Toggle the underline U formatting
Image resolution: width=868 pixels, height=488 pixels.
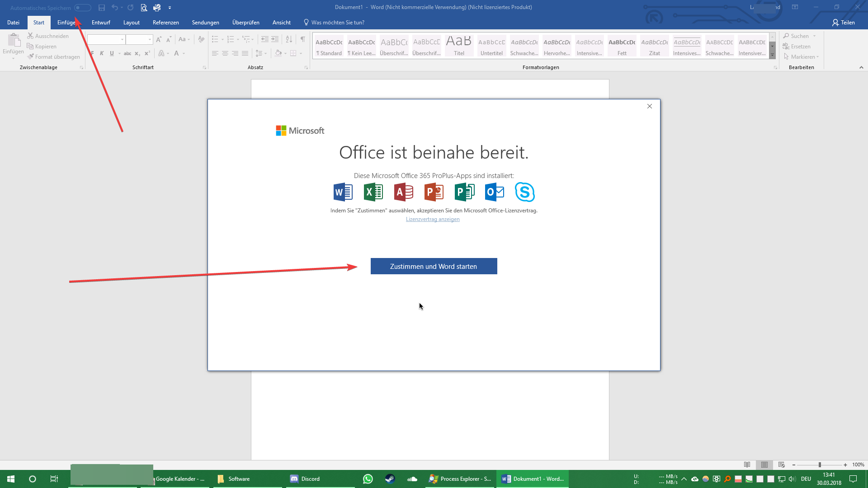coord(112,53)
